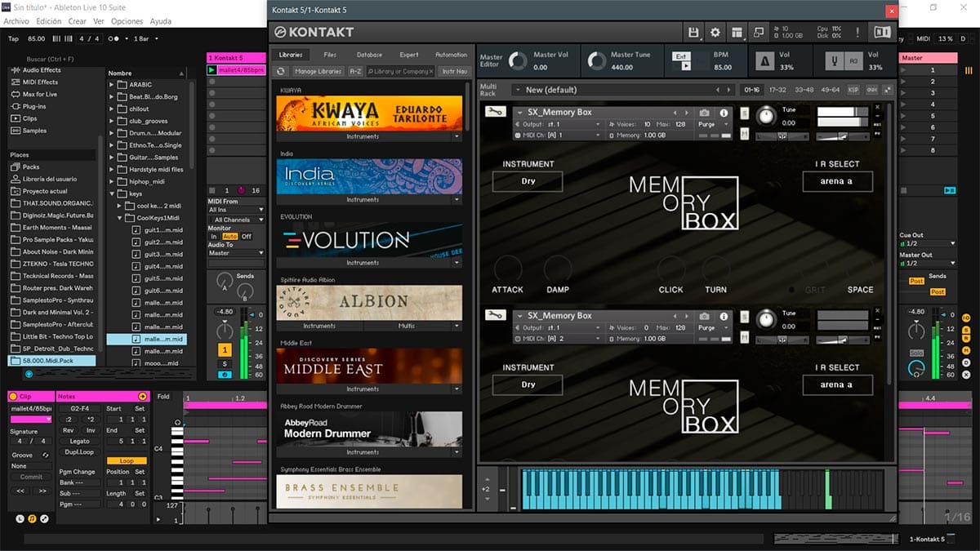This screenshot has width=980, height=551.
Task: Click Kontakt minimized view icon
Action: pyautogui.click(x=759, y=32)
